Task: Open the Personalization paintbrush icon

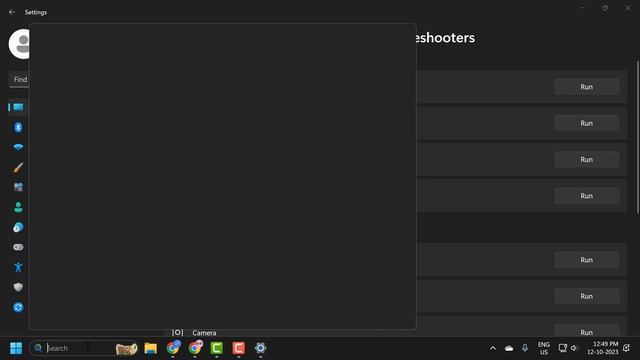Action: [x=18, y=167]
